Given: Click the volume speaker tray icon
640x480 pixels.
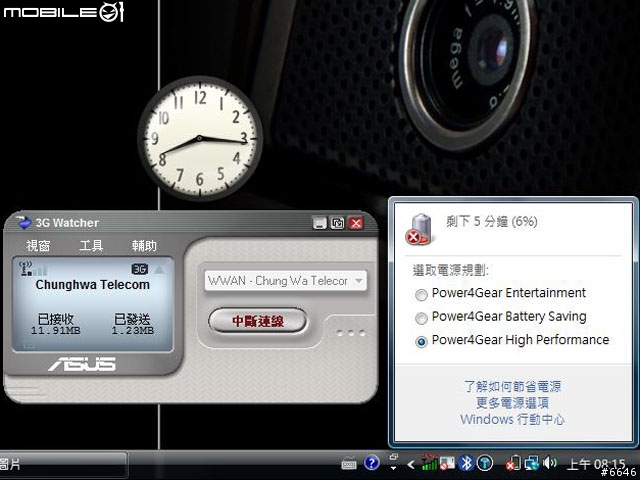Looking at the screenshot, I should (x=549, y=463).
